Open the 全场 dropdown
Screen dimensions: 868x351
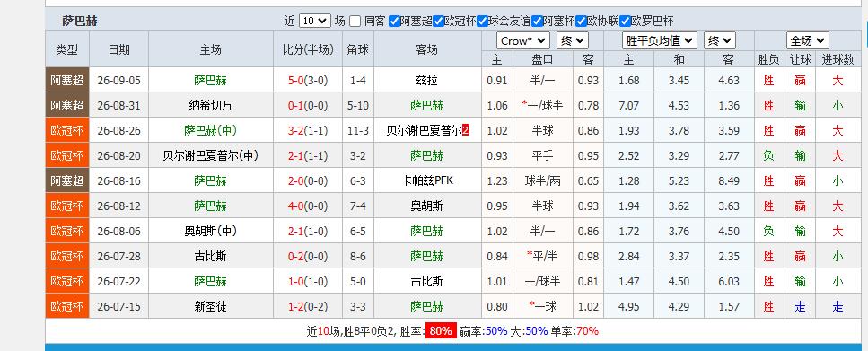coord(808,40)
